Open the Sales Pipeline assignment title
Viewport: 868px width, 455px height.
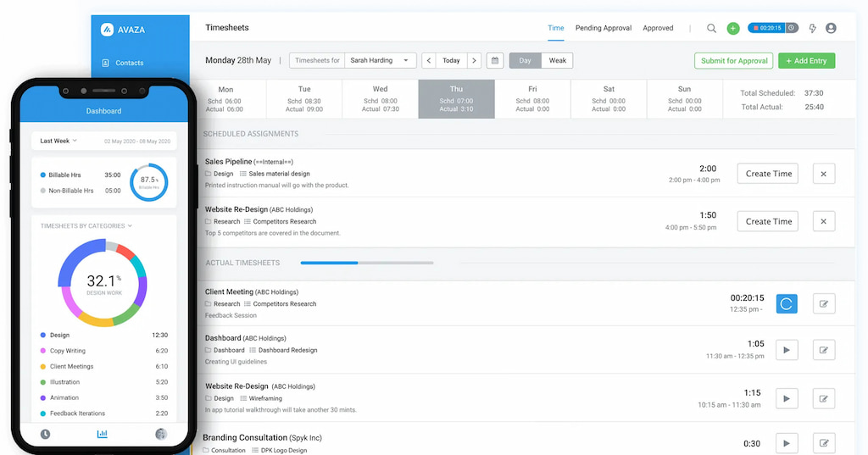228,162
